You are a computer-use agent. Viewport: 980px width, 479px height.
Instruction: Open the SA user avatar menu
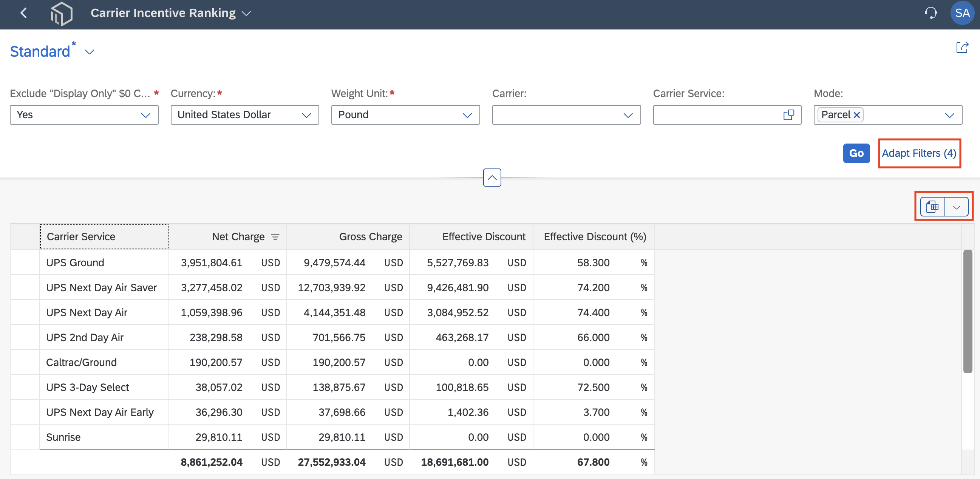(x=962, y=13)
